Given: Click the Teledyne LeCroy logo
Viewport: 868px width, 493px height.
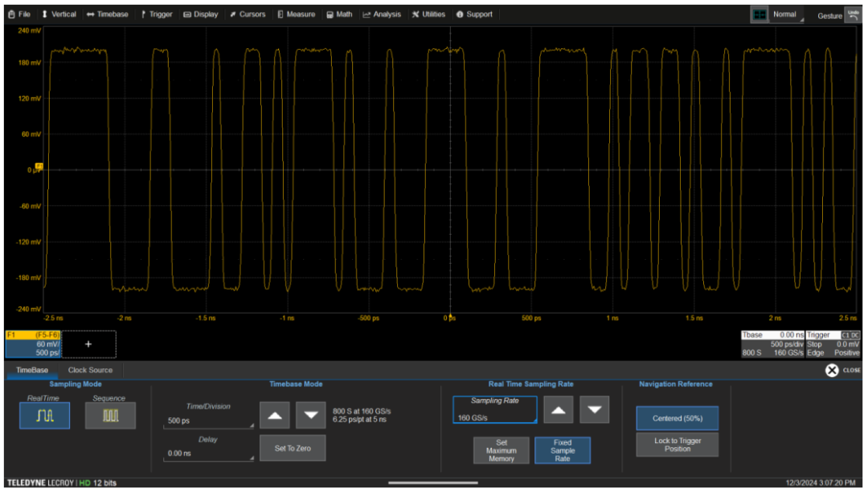Looking at the screenshot, I should point(40,483).
